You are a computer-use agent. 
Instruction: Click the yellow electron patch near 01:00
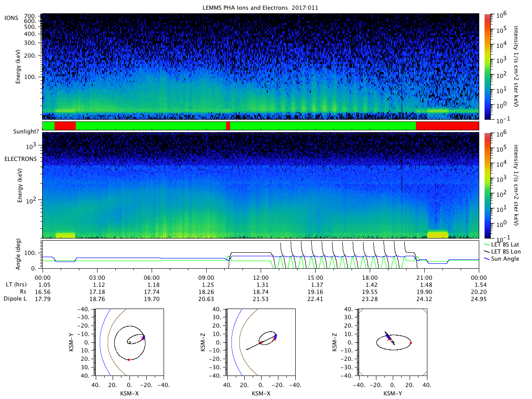click(x=65, y=235)
